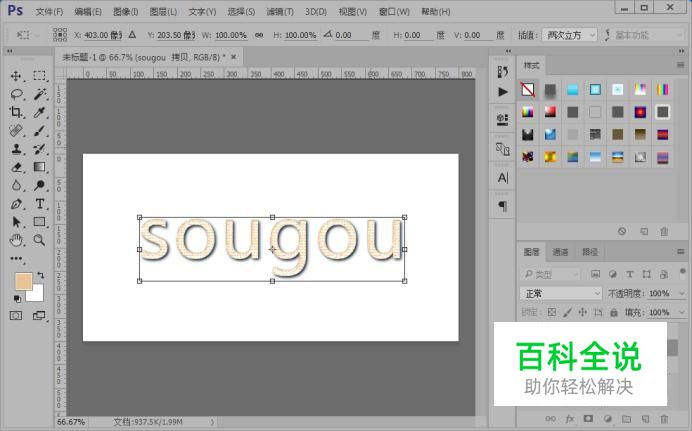
Task: Select the Pen tool
Action: (x=16, y=204)
